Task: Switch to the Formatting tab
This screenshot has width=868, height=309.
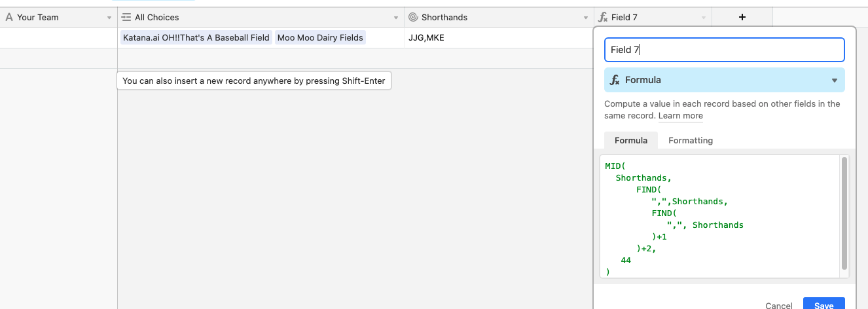Action: 691,140
